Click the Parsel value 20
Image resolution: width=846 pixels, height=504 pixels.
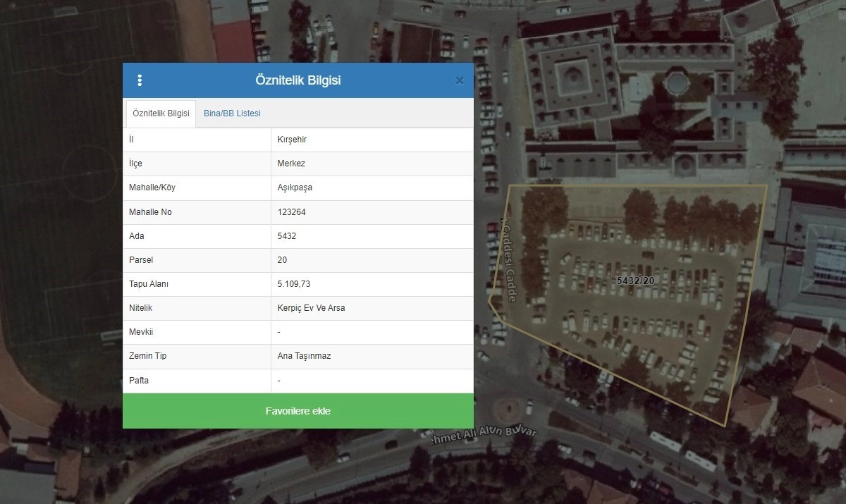[282, 260]
